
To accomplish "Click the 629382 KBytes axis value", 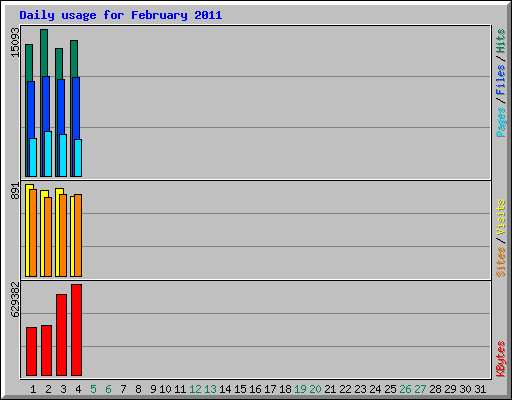I will (x=15, y=299).
